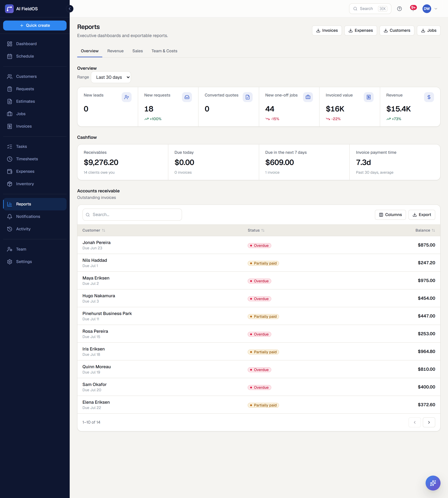Click the Invoiced value receipt icon

point(369,97)
